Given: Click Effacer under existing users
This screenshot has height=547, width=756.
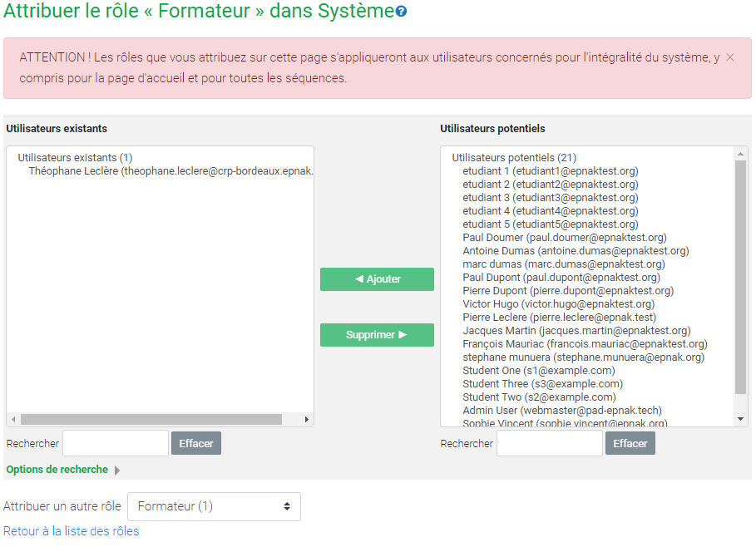Looking at the screenshot, I should 196,443.
